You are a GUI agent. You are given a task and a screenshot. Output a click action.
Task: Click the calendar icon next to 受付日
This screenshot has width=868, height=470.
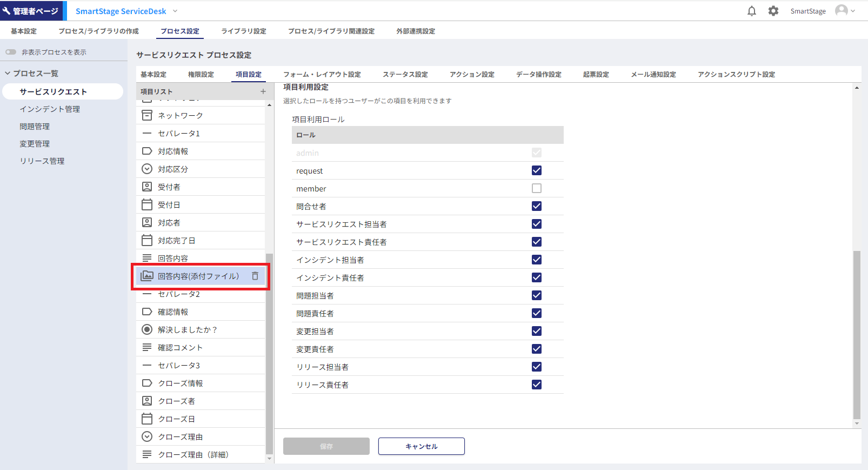[x=147, y=205]
